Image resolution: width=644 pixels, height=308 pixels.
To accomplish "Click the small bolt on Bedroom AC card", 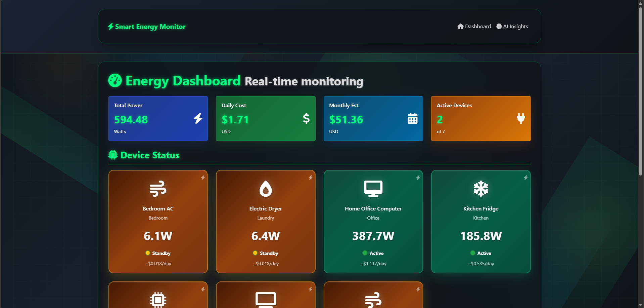I will pyautogui.click(x=203, y=178).
